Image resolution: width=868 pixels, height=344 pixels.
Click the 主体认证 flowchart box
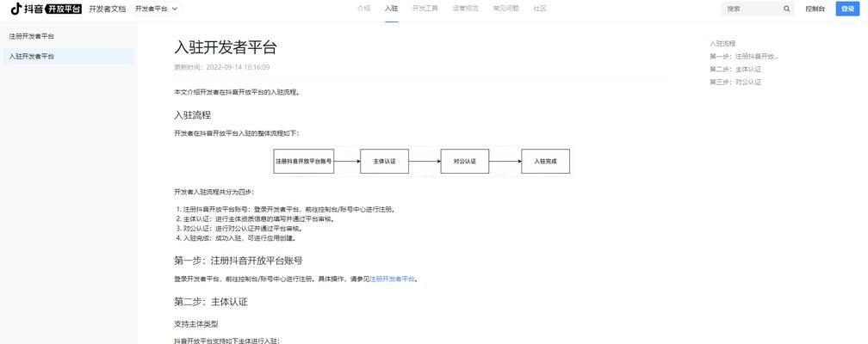384,162
